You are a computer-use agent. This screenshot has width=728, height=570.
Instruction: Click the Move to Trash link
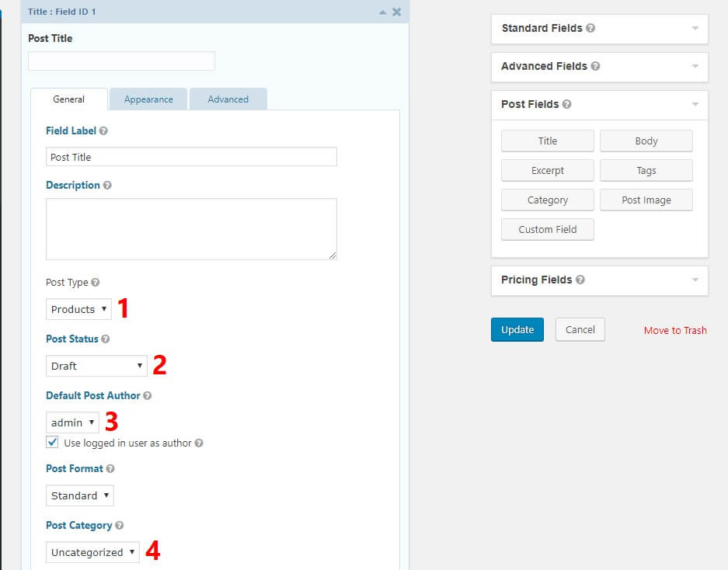coord(674,329)
